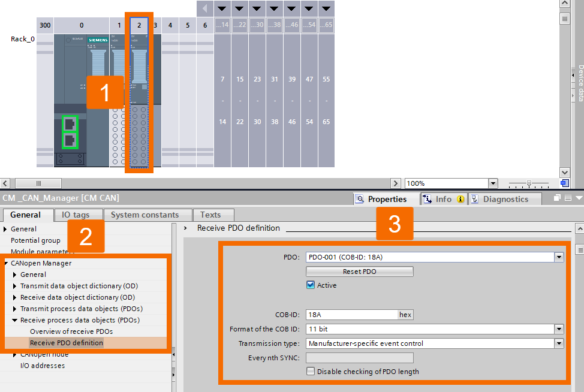Click the zoom slider handle
This screenshot has width=584, height=392.
tap(529, 183)
